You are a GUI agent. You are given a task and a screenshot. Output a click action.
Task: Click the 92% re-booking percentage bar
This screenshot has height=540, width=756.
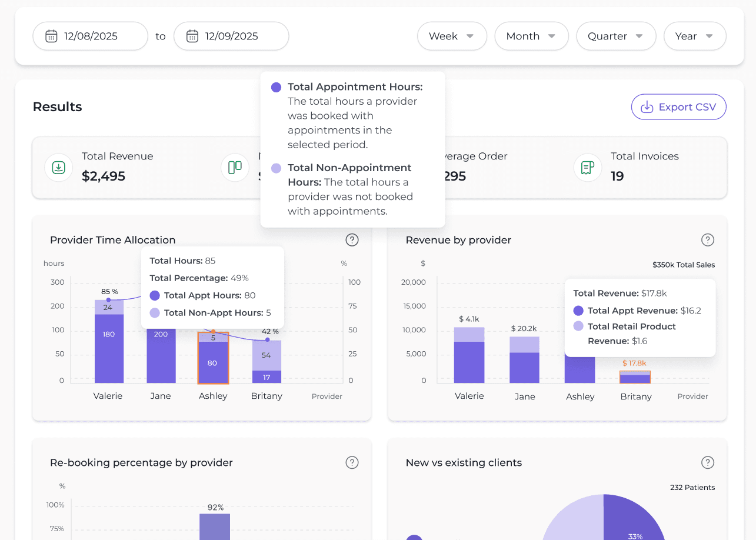[215, 526]
